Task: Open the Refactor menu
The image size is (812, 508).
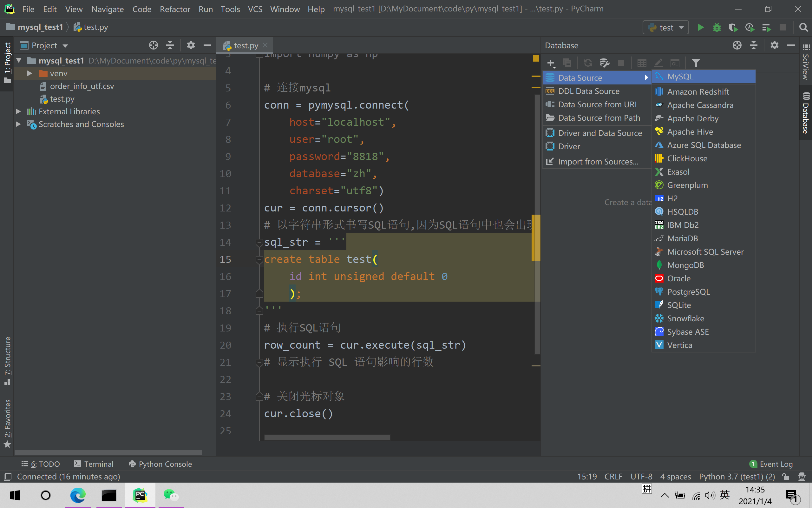Action: pos(175,9)
